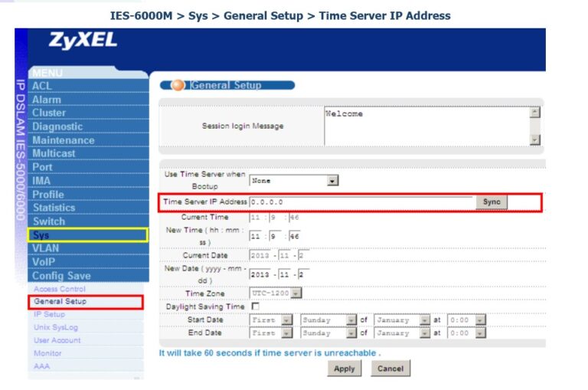This screenshot has width=588, height=390.
Task: Open the IP Setup submenu link
Action: pos(49,314)
